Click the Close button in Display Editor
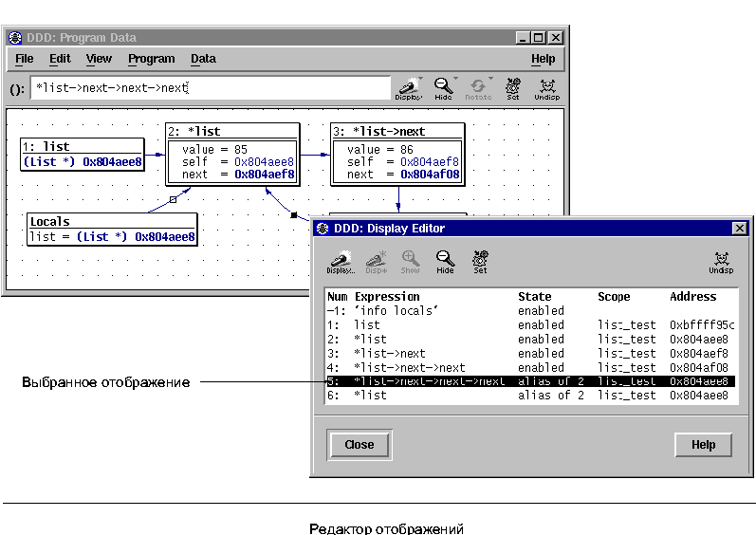This screenshot has width=756, height=535. tap(360, 444)
